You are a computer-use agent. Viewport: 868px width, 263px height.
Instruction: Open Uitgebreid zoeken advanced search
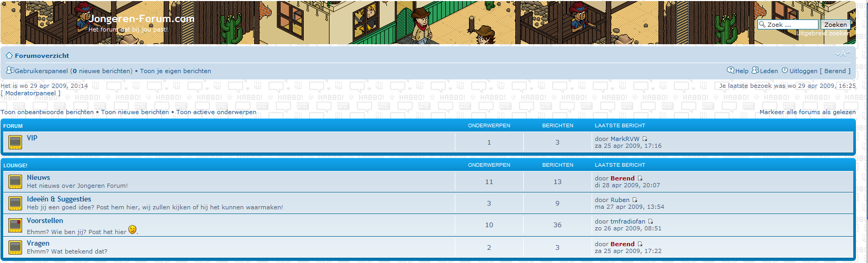823,33
